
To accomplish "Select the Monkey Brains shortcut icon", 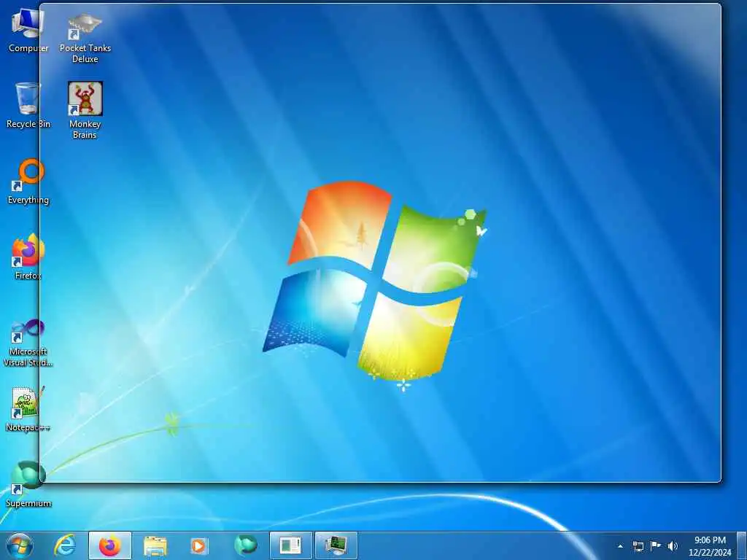I will click(85, 111).
